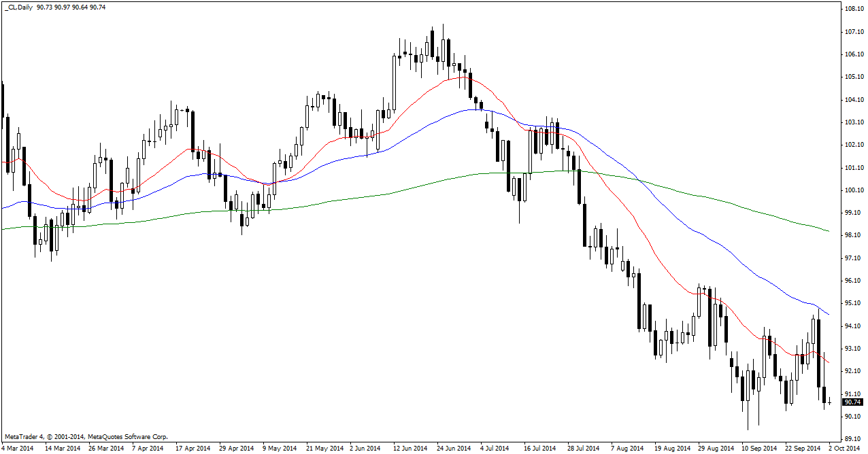868x454 pixels.
Task: Click the 12 Jun 2014 date label
Action: click(x=410, y=449)
